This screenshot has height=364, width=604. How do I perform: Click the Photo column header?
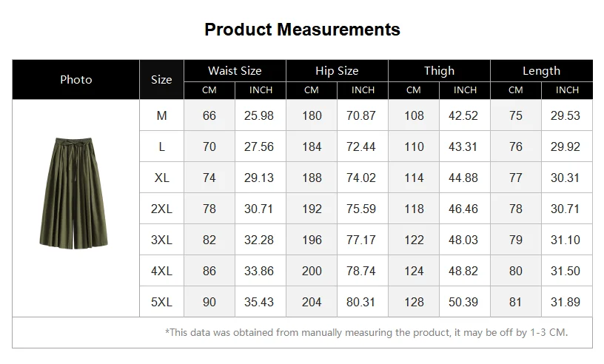[x=76, y=80]
